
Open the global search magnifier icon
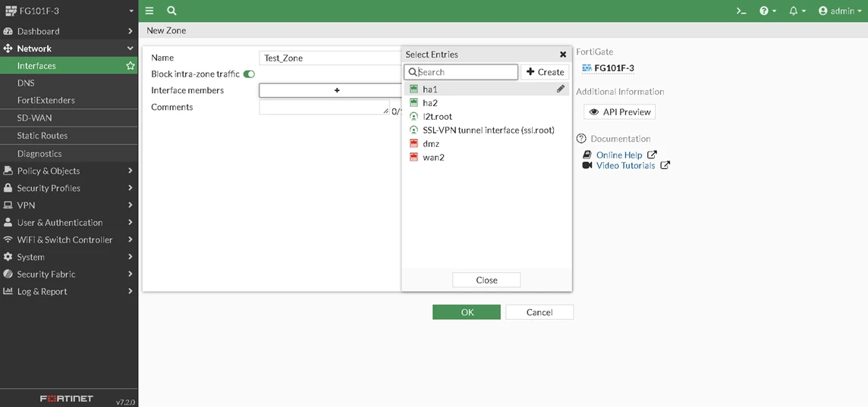coord(171,11)
